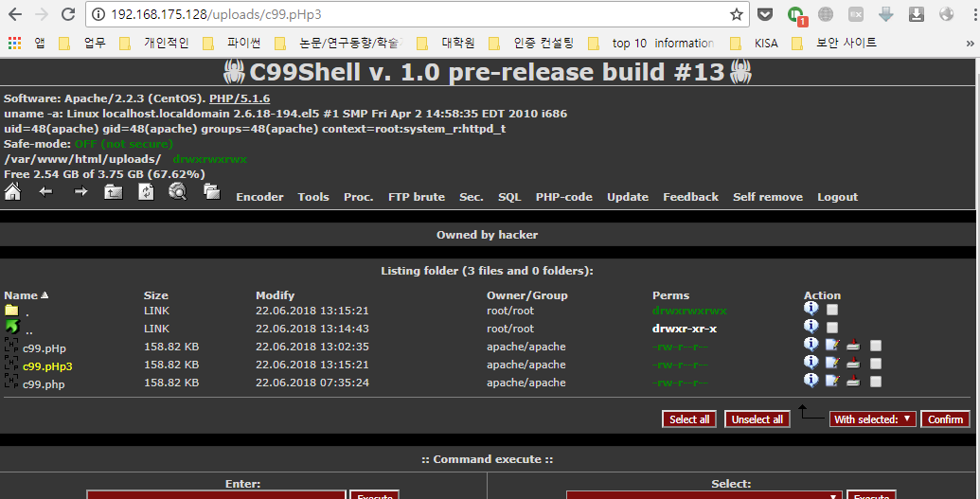Image resolution: width=980 pixels, height=499 pixels.
Task: Click the C99Shell home icon
Action: [x=12, y=192]
